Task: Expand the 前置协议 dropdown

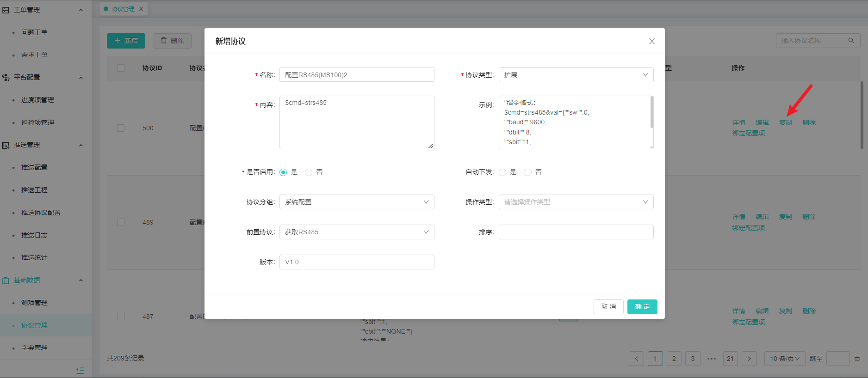Action: [356, 232]
